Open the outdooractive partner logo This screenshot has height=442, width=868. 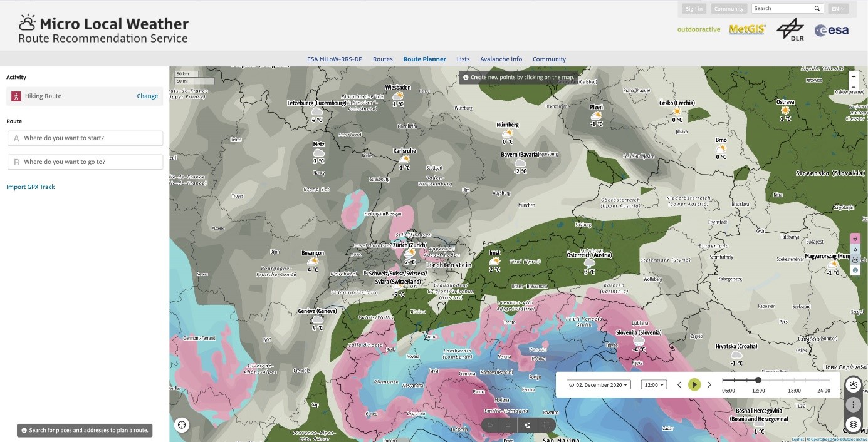click(699, 29)
